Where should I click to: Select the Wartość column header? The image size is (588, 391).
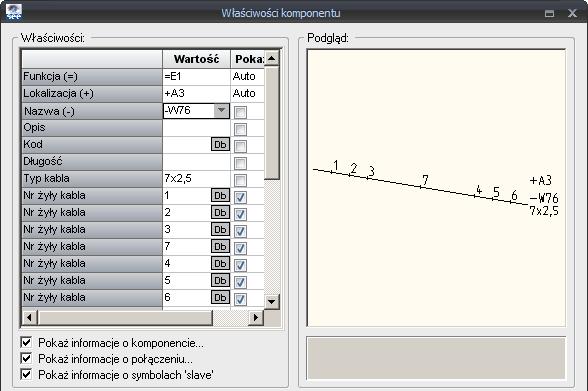(196, 59)
